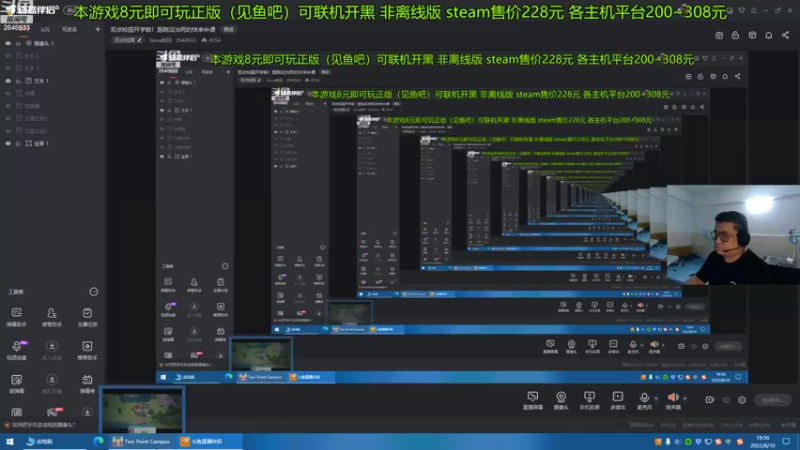Hide the 全屏 1 layer
Screen dimensions: 800x450
pyautogui.click(x=8, y=143)
